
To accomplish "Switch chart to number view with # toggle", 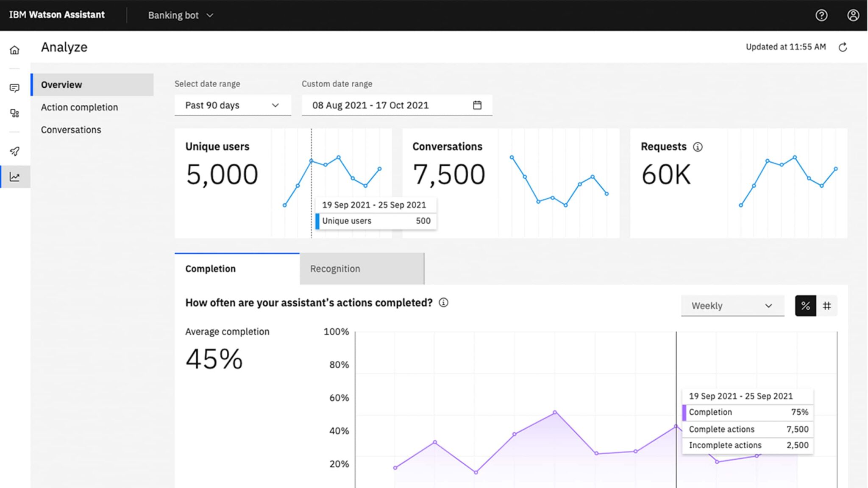I will tap(826, 305).
